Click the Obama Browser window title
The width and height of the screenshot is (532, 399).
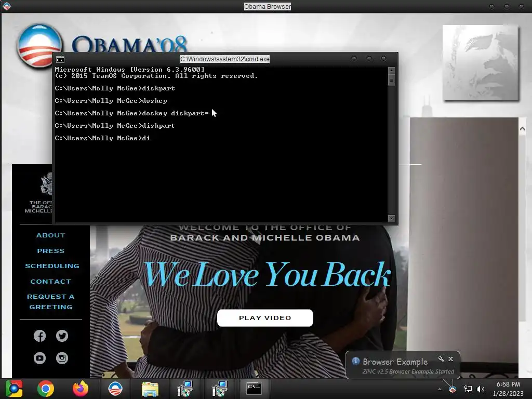tap(268, 6)
